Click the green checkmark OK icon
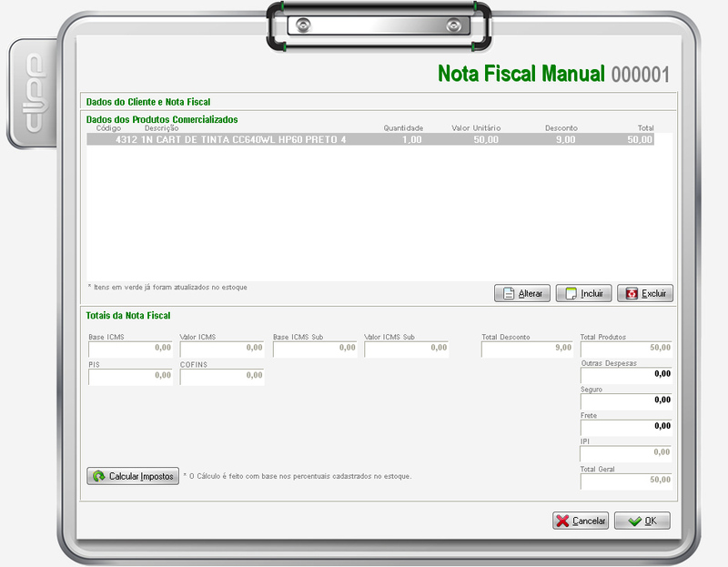Screen dimensions: 728x567 (x=633, y=521)
